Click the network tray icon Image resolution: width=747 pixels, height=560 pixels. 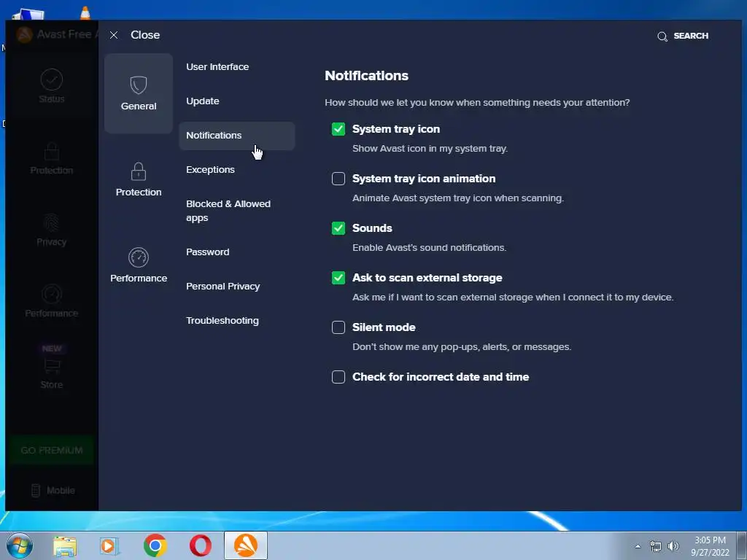[x=656, y=547]
